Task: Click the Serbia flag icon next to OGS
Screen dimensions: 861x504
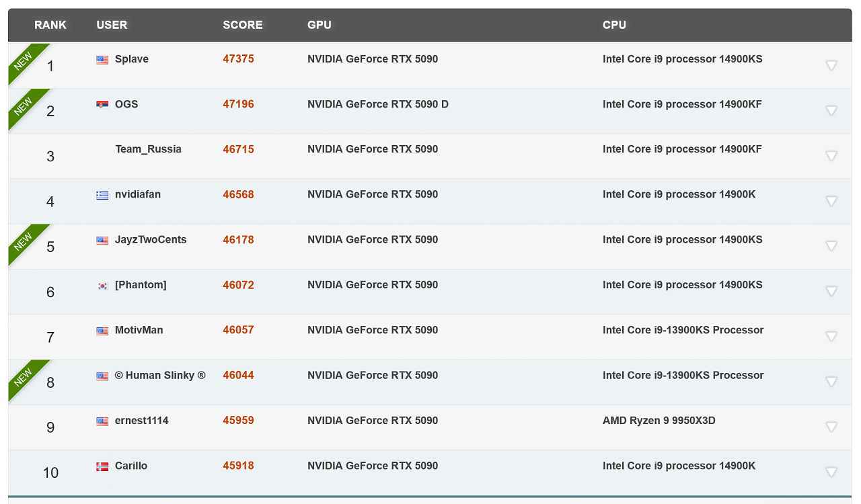Action: pyautogui.click(x=102, y=105)
